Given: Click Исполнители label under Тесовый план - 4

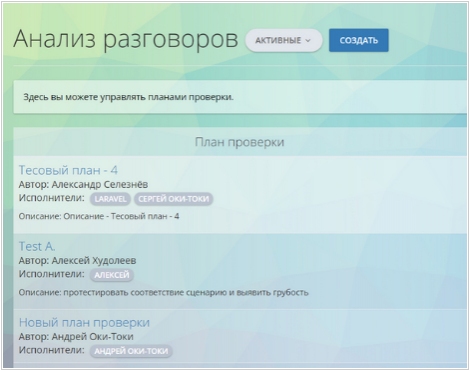Looking at the screenshot, I should (52, 198).
